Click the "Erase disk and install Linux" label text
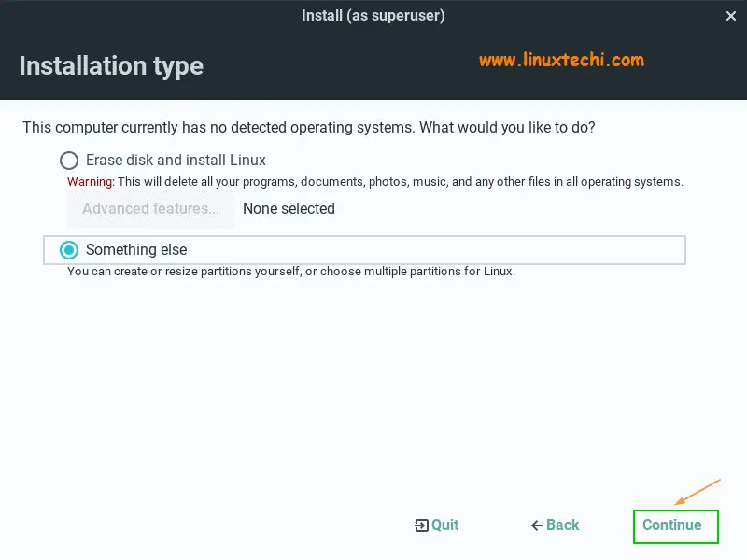Image resolution: width=747 pixels, height=560 pixels. [176, 160]
